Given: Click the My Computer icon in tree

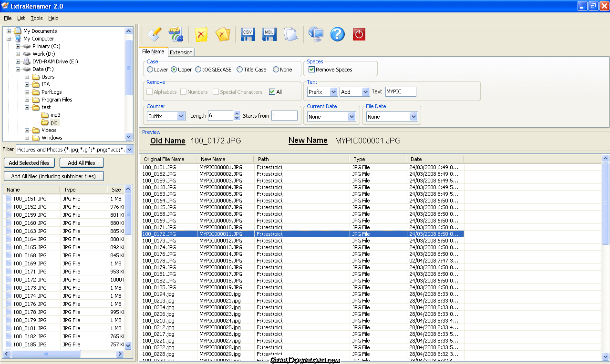Looking at the screenshot, I should pos(18,39).
